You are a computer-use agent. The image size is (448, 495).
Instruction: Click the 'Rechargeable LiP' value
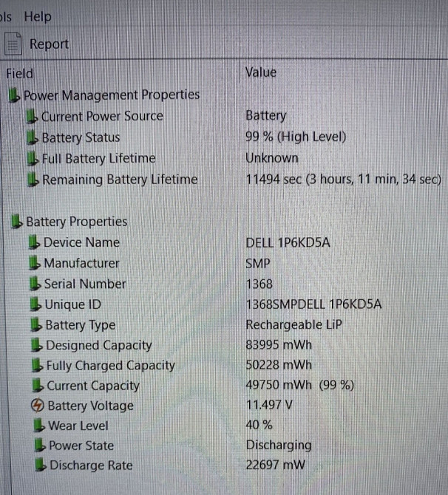click(293, 324)
